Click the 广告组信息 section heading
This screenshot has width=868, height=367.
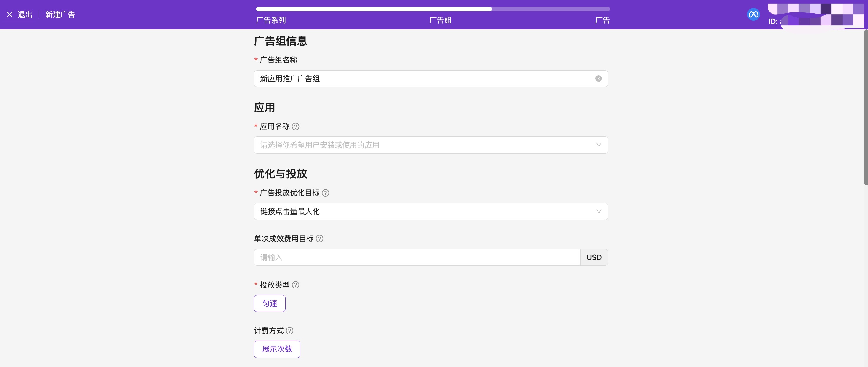(x=281, y=41)
